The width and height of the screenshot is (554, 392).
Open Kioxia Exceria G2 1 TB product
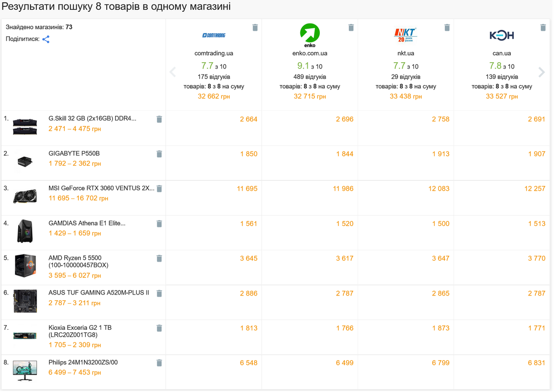coord(80,331)
